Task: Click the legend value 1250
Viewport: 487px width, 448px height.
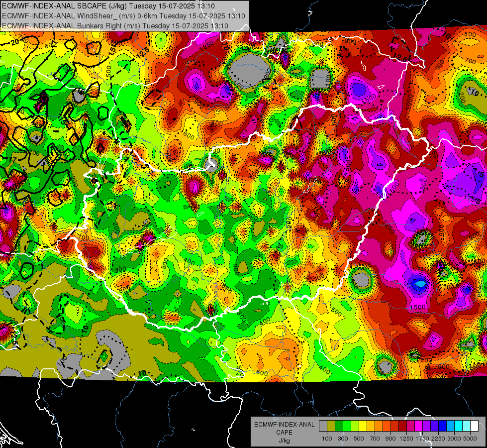Action: coord(406,439)
